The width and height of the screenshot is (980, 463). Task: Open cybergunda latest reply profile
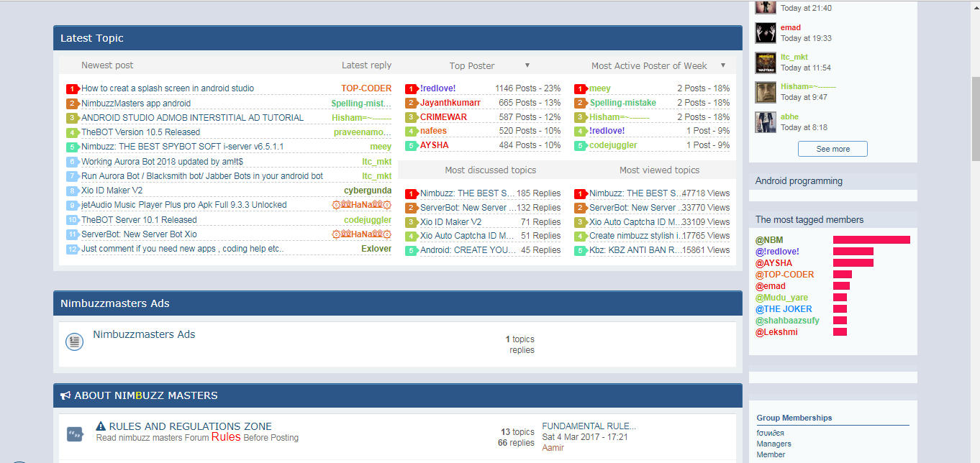tap(368, 191)
